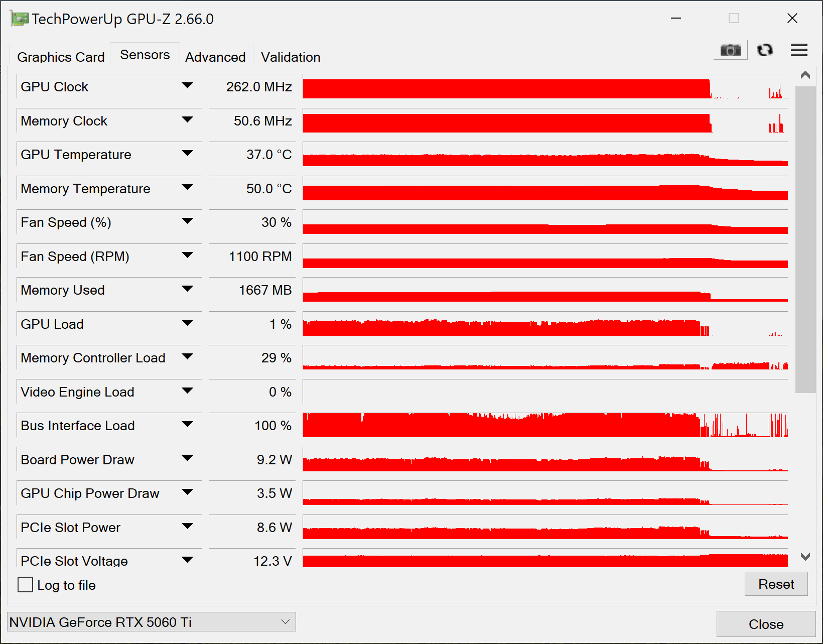Click the GPU Load history graph
Image resolution: width=823 pixels, height=644 pixels.
[x=545, y=324]
